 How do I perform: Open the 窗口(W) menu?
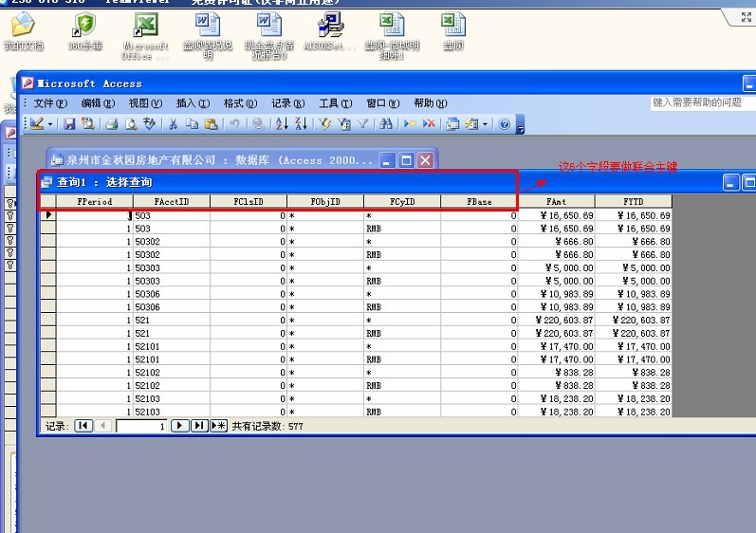click(x=383, y=103)
